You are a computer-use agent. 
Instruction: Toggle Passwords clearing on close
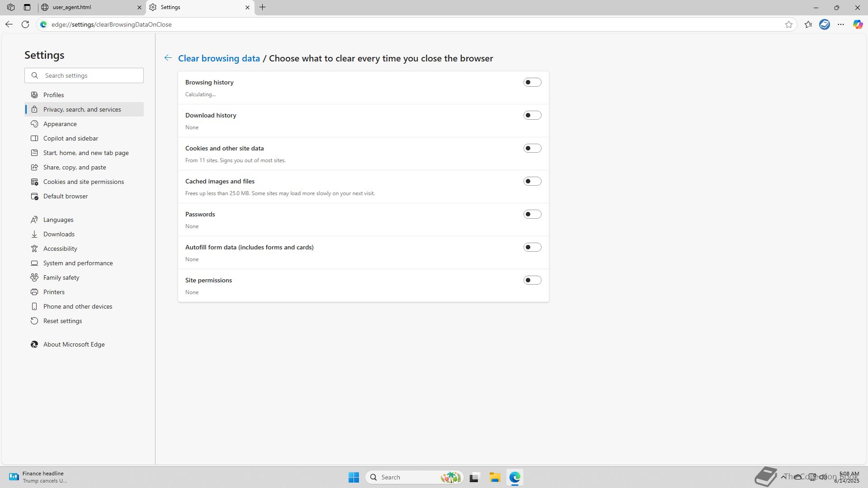click(532, 214)
